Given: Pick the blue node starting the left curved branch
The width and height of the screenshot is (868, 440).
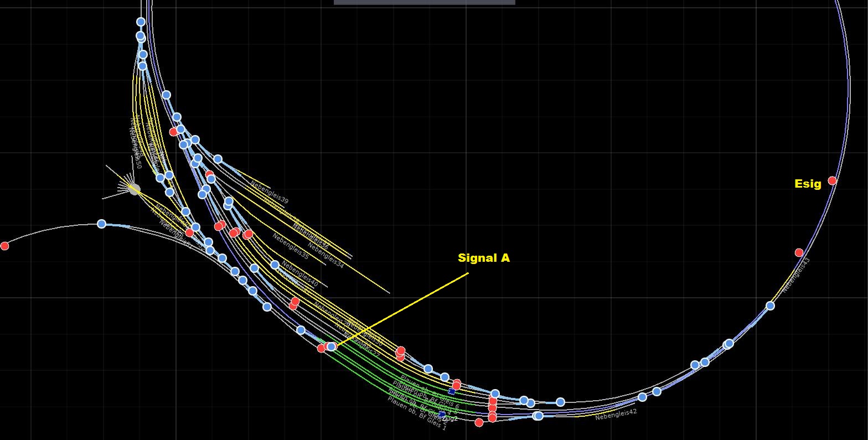Looking at the screenshot, I should point(101,224).
